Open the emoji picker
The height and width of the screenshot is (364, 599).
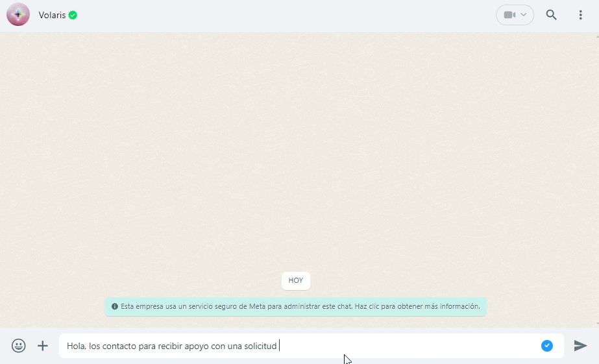tap(18, 346)
